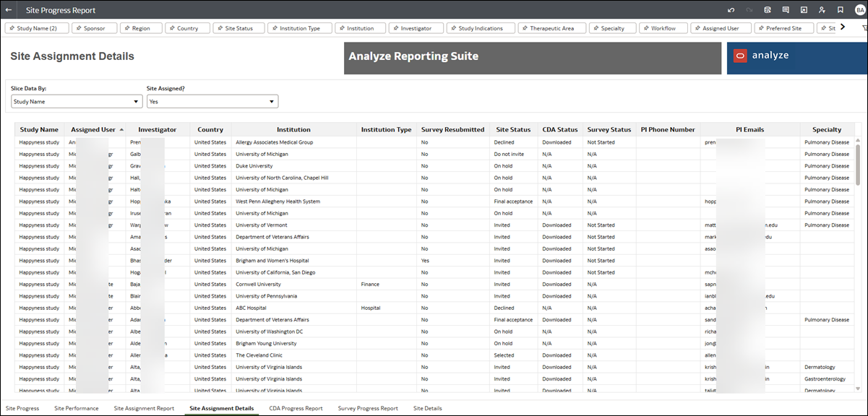Image resolution: width=868 pixels, height=416 pixels.
Task: Click the Survey Status column header
Action: click(609, 130)
